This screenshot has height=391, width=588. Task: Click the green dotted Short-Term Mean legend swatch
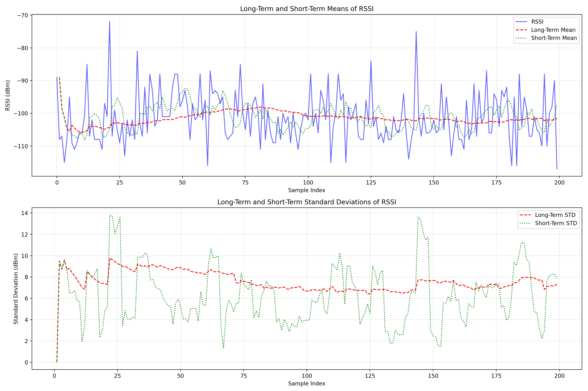pos(521,38)
